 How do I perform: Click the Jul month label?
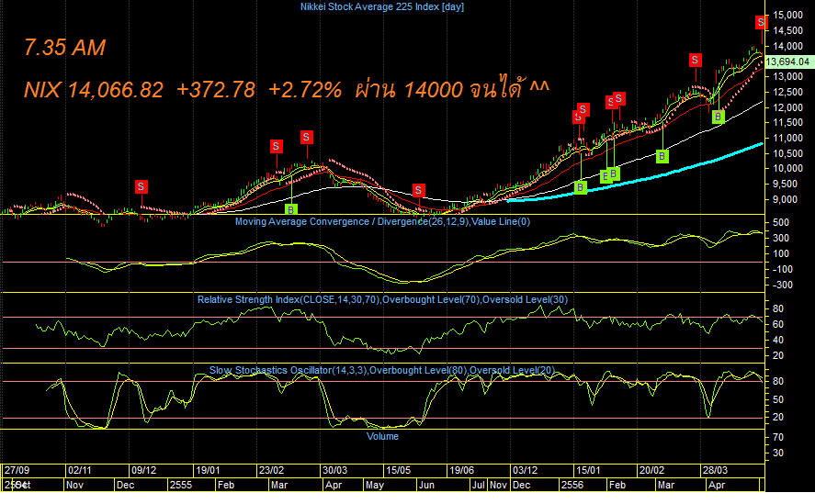coord(478,485)
